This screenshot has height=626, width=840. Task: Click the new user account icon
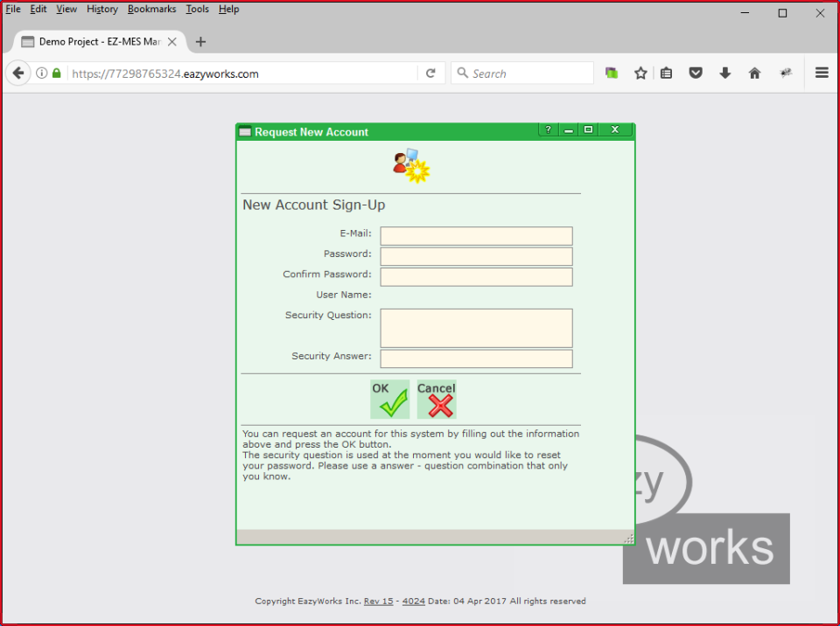point(411,166)
